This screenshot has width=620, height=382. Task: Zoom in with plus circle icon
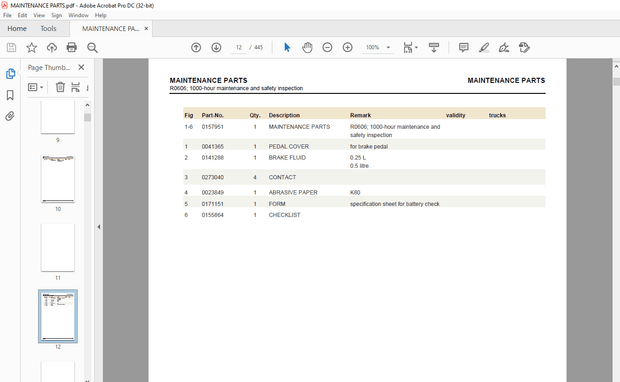click(348, 47)
